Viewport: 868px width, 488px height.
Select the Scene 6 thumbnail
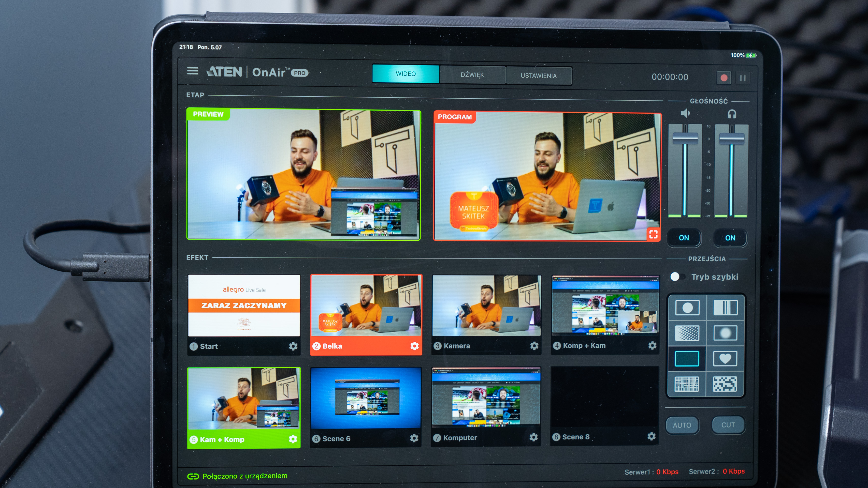(366, 398)
